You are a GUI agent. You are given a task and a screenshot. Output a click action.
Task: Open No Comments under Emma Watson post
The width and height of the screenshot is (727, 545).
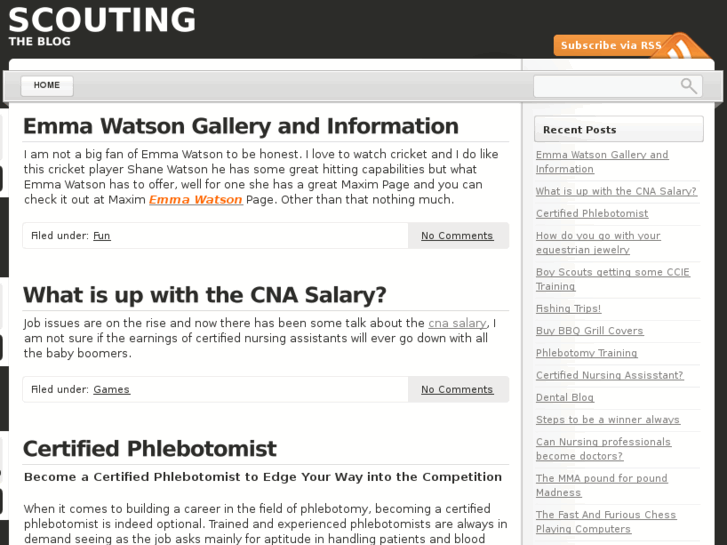click(x=457, y=236)
